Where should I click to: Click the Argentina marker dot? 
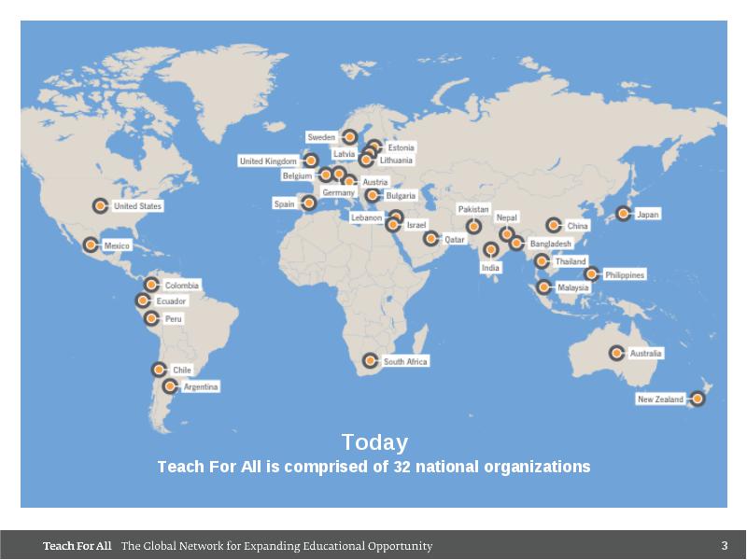coord(170,386)
